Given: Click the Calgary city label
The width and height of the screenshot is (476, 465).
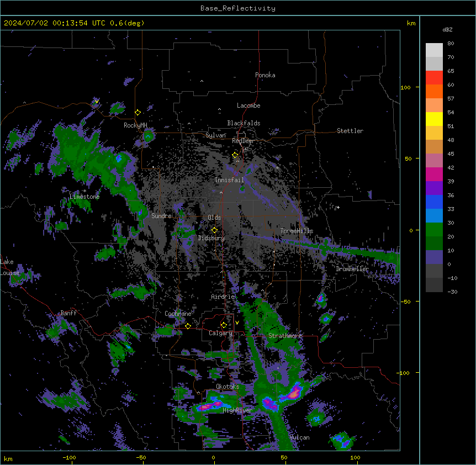Looking at the screenshot, I should [x=220, y=333].
